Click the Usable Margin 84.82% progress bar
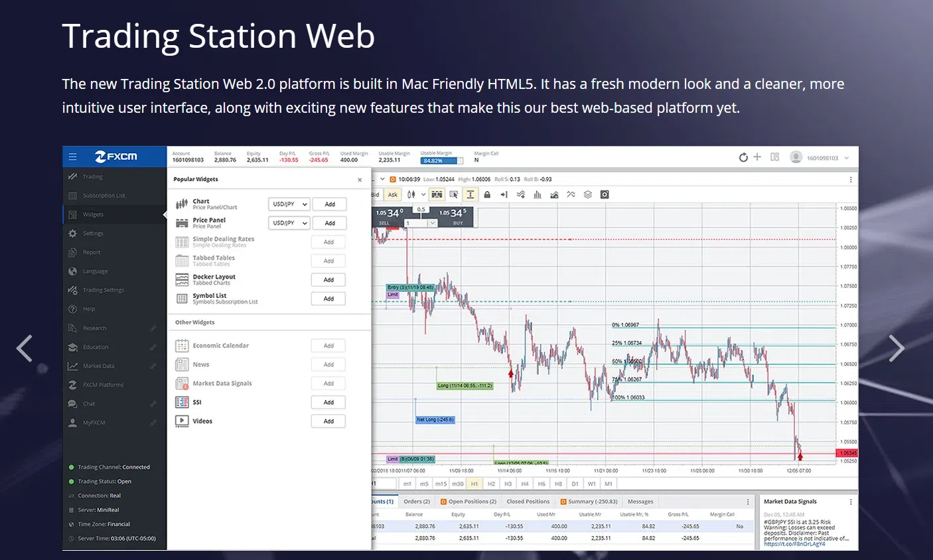Viewport: 933px width, 560px height. point(443,161)
